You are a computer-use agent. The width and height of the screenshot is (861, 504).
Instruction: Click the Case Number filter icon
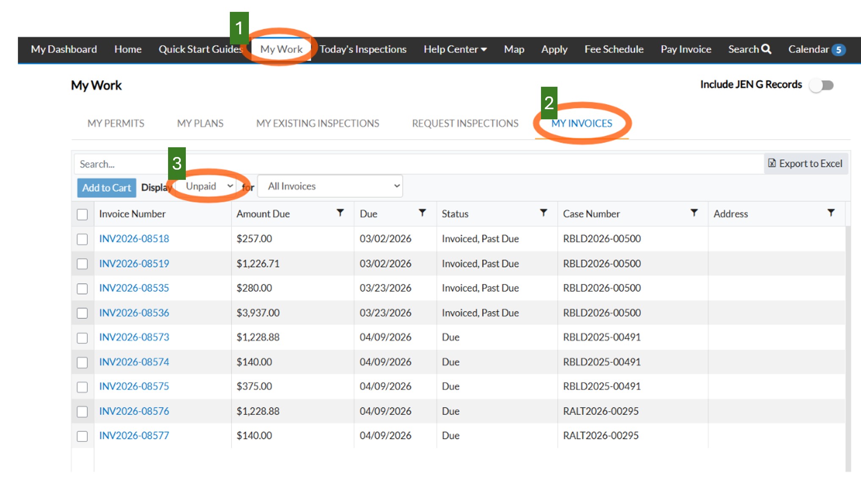(x=694, y=213)
